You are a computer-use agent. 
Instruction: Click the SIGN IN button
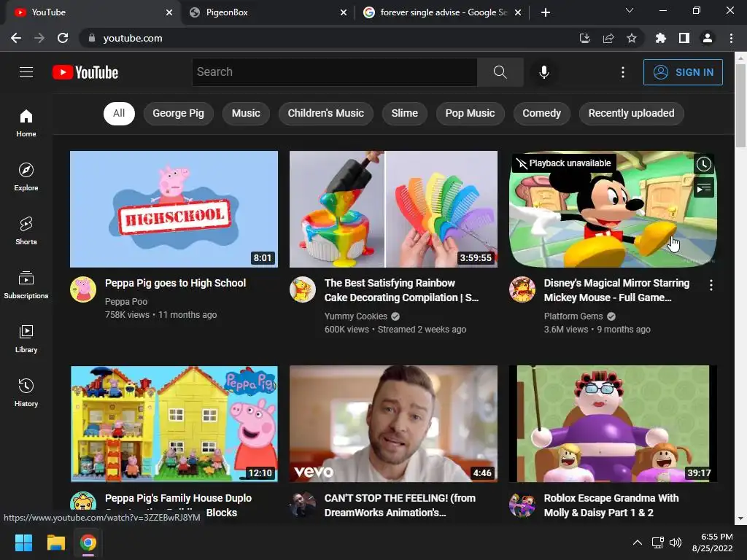point(683,72)
